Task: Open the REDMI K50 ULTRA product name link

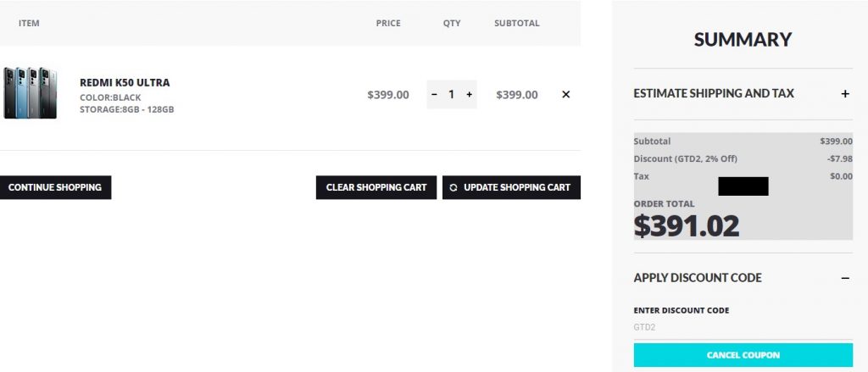Action: (x=125, y=83)
